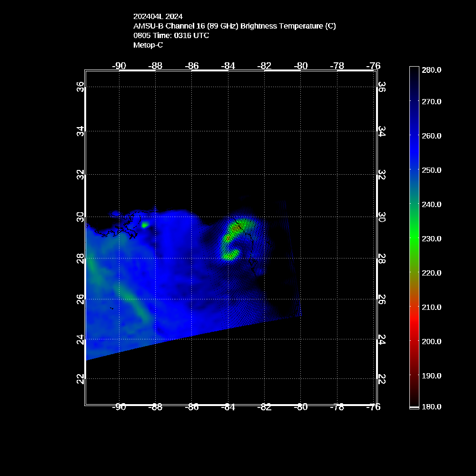Click the small green spot near the Louisiana coastline
Screen dimensions: 476x476
[145, 225]
